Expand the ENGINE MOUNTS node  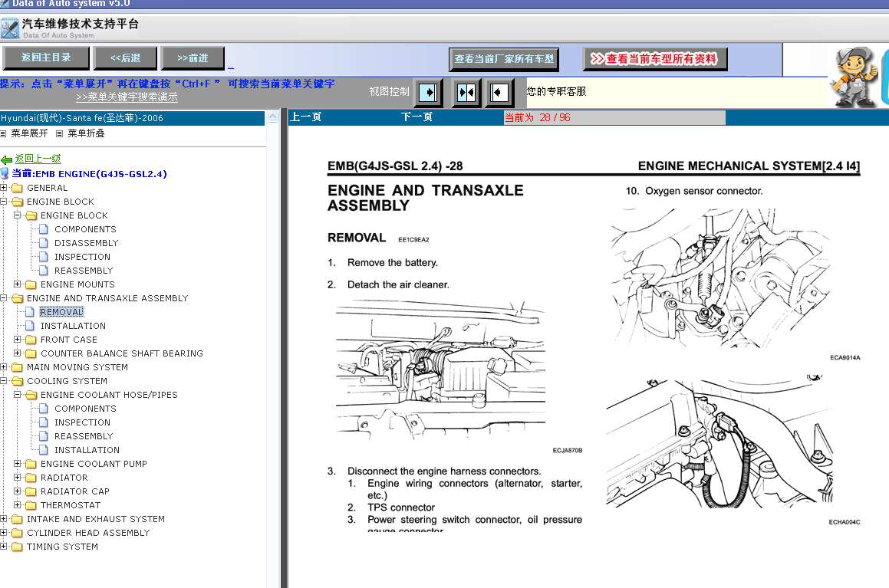[x=17, y=284]
